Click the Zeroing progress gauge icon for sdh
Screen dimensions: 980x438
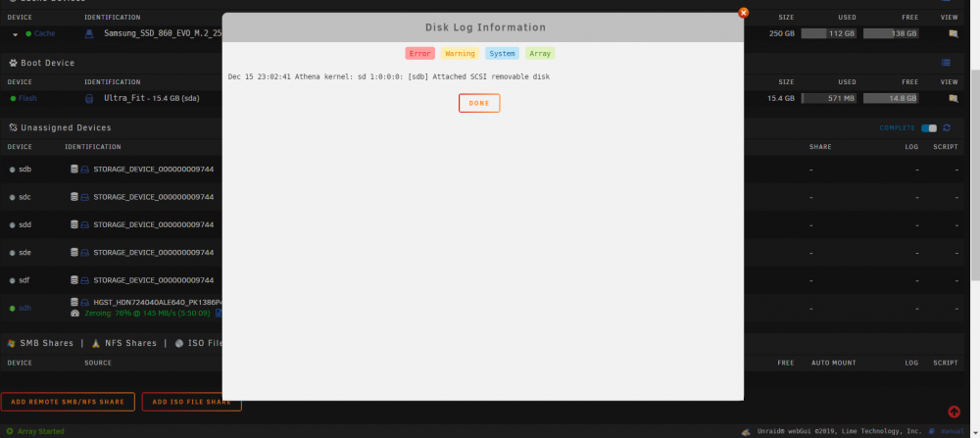click(75, 313)
